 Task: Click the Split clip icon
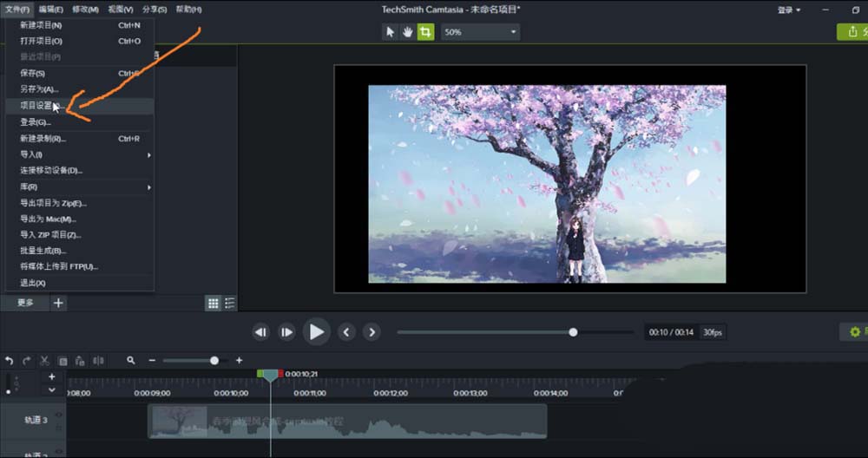click(x=99, y=361)
